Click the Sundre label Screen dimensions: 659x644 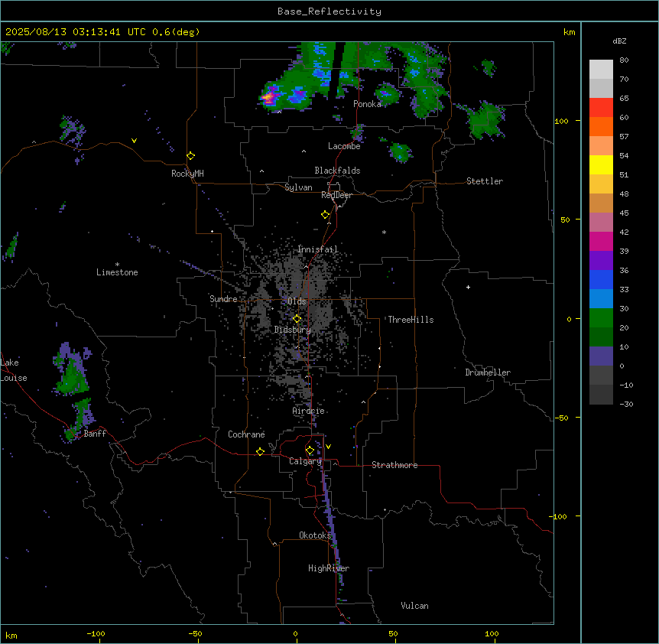coord(223,299)
